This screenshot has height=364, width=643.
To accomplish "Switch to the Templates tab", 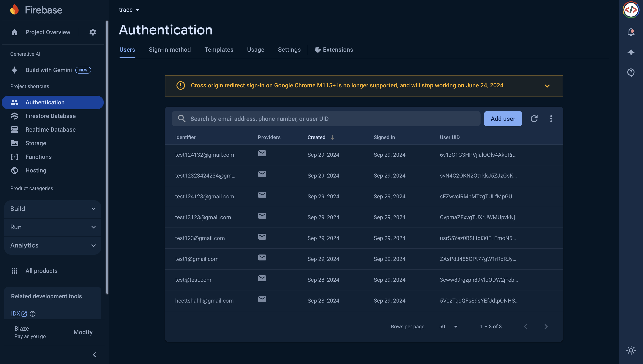I will (x=219, y=50).
